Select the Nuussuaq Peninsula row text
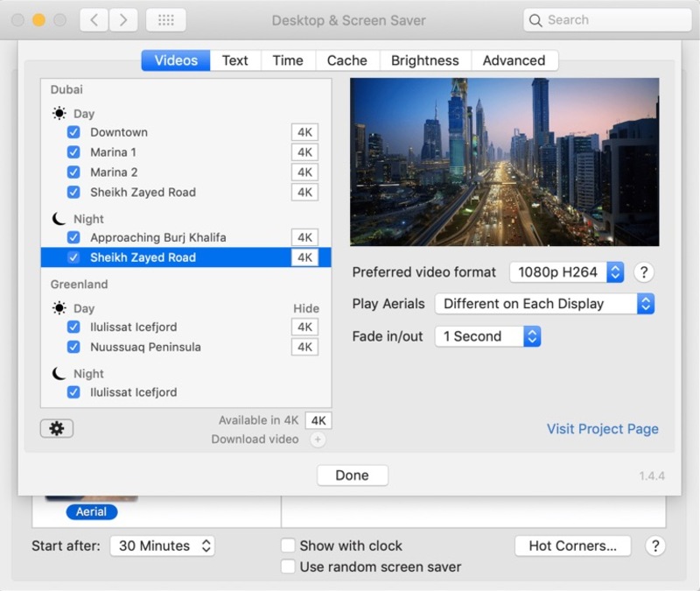This screenshot has height=591, width=700. 145,347
